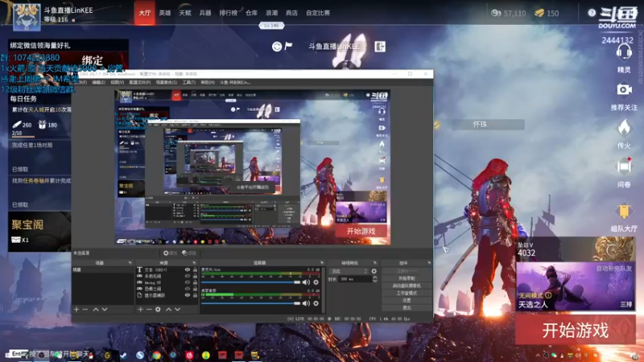
Task: Open the 聚宝阁 treasure panel
Action: pos(39,231)
